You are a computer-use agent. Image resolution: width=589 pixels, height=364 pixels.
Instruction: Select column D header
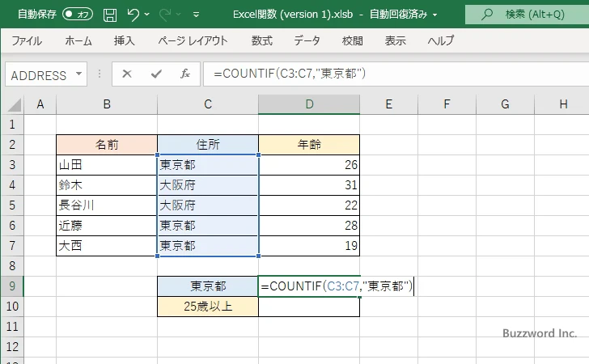coord(309,104)
